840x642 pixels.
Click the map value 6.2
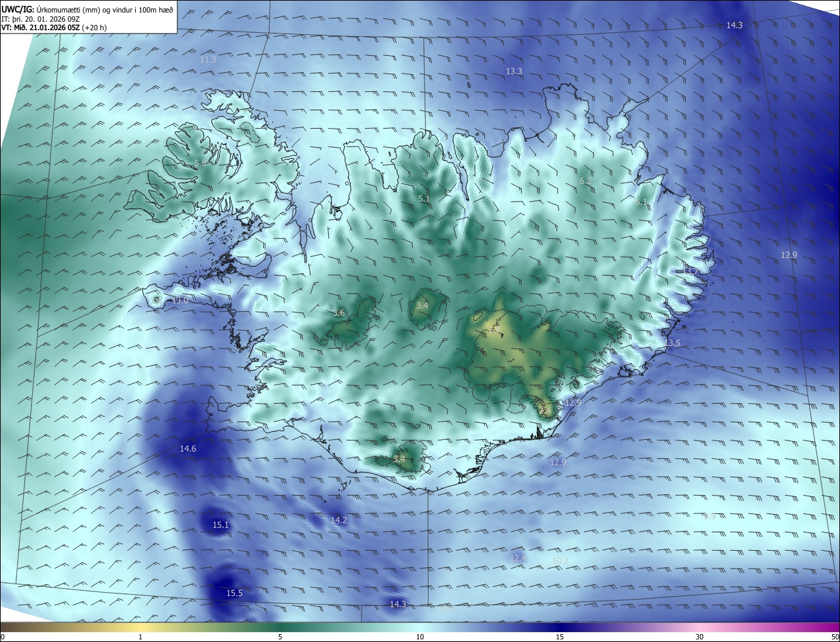tap(585, 181)
